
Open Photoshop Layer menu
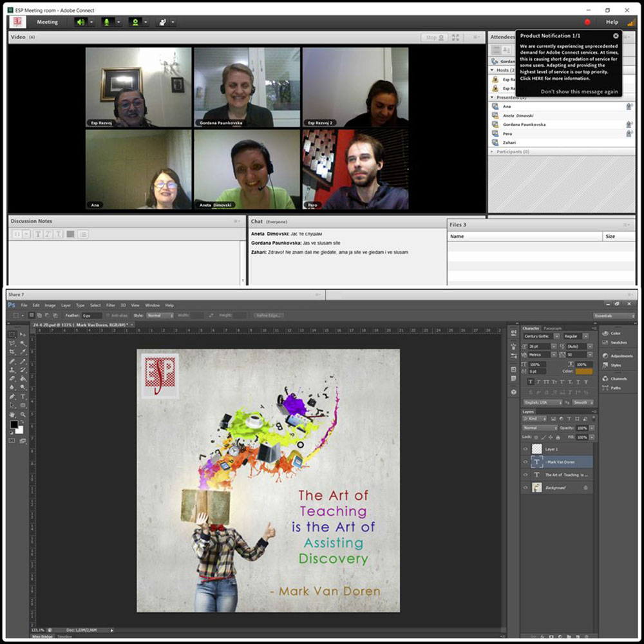[x=66, y=305]
